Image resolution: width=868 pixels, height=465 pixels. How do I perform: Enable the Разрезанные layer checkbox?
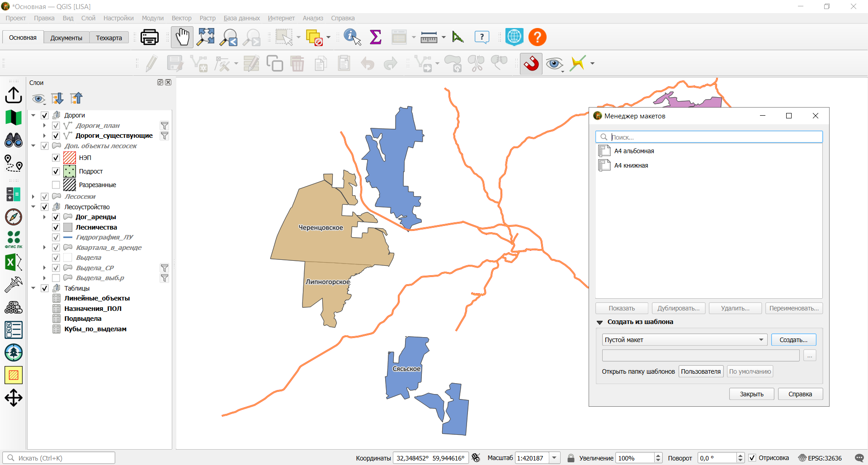tap(56, 185)
